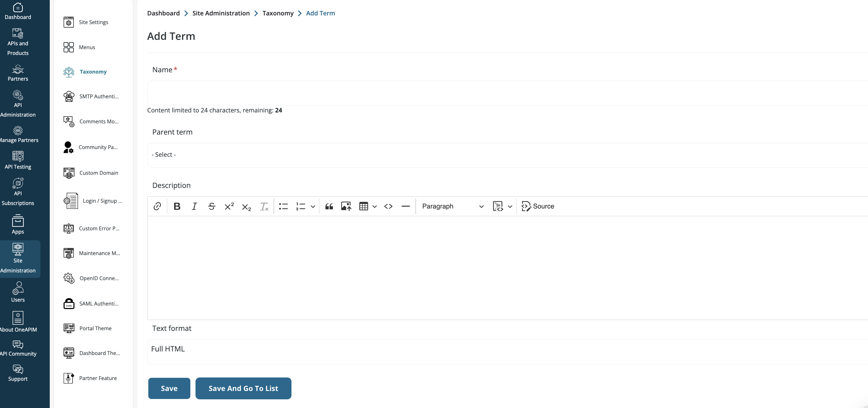The width and height of the screenshot is (868, 408).
Task: Click the clear formatting icon
Action: 264,206
